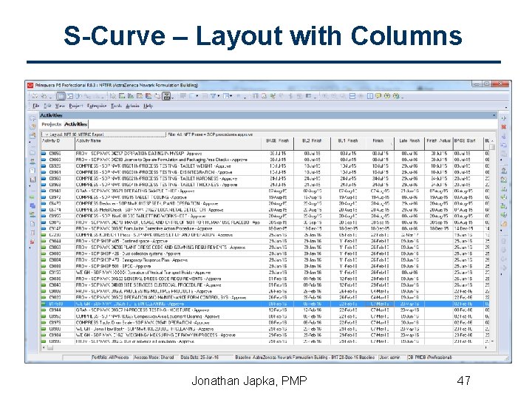This screenshot has height=399, width=532.
Task: Expand the Filter icon dropdown arrow
Action: 219,96
